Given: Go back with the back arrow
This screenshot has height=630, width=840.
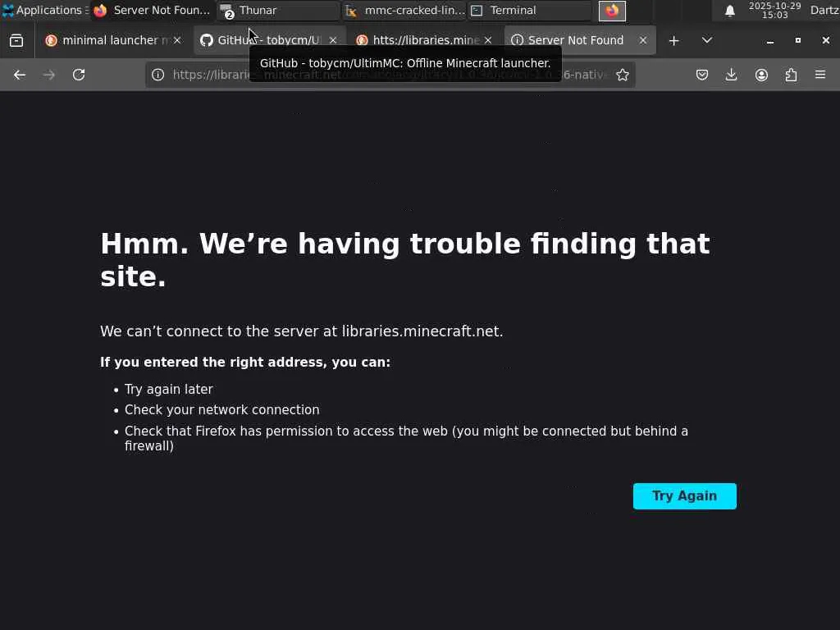Looking at the screenshot, I should coord(20,75).
